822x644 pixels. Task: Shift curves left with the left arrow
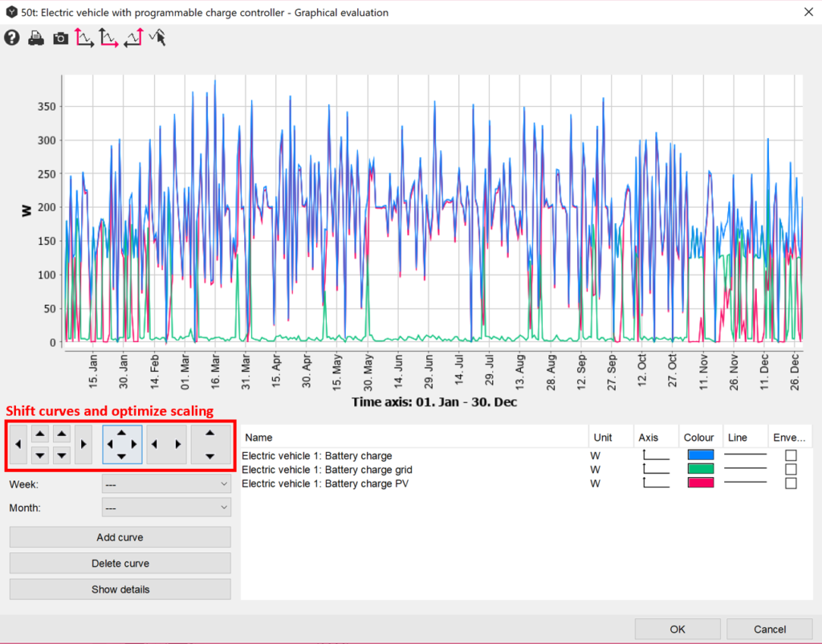point(18,444)
